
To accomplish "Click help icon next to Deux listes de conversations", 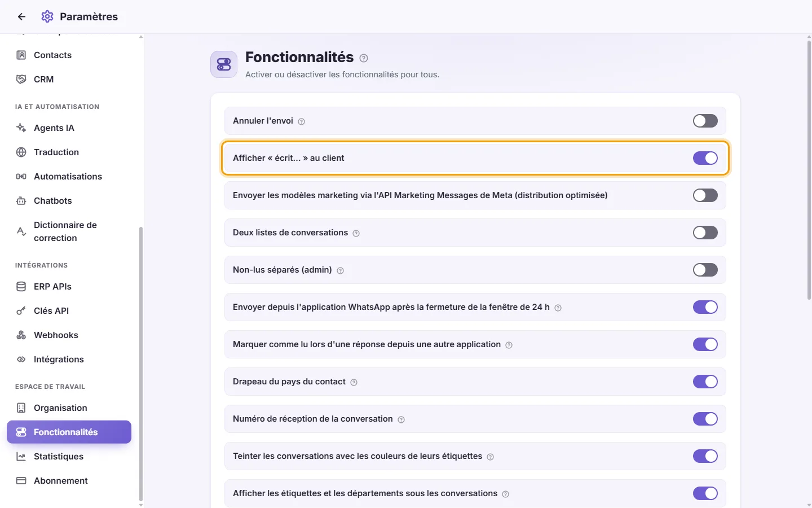I will point(356,233).
